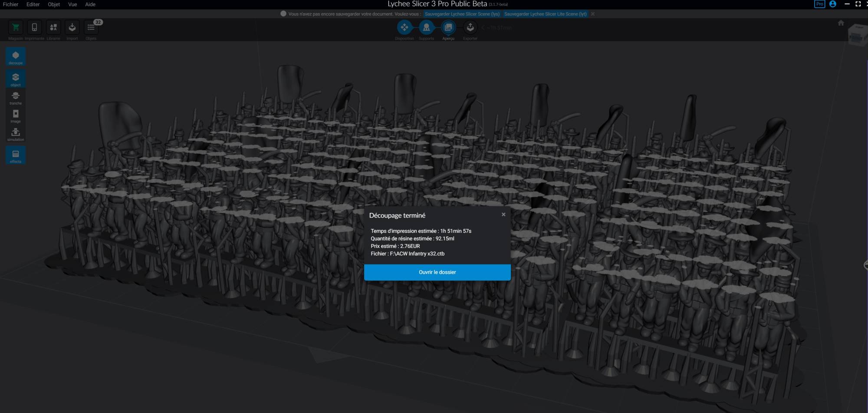Open the Fichier menu

[10, 4]
